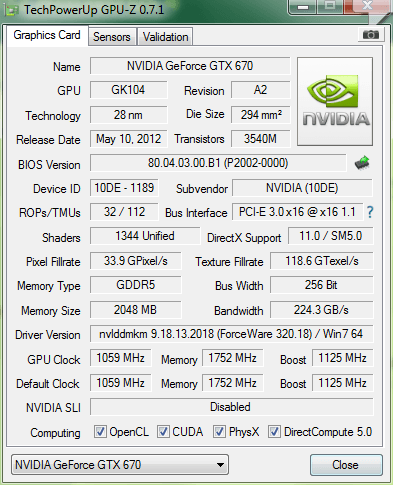This screenshot has height=485, width=393.
Task: Minimize the GPU-Z window
Action: point(303,7)
